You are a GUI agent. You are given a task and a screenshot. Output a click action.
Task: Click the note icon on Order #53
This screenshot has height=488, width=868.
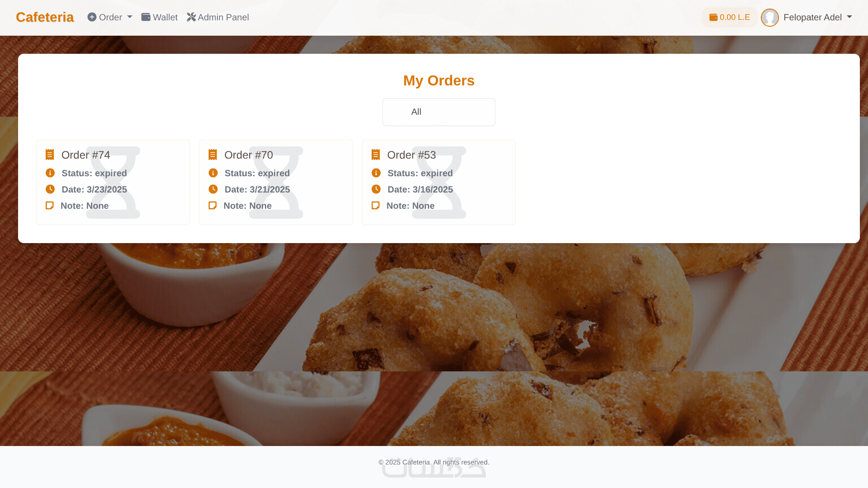click(x=375, y=206)
